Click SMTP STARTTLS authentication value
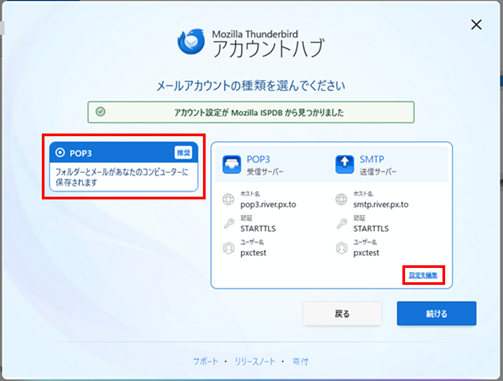 coord(371,228)
